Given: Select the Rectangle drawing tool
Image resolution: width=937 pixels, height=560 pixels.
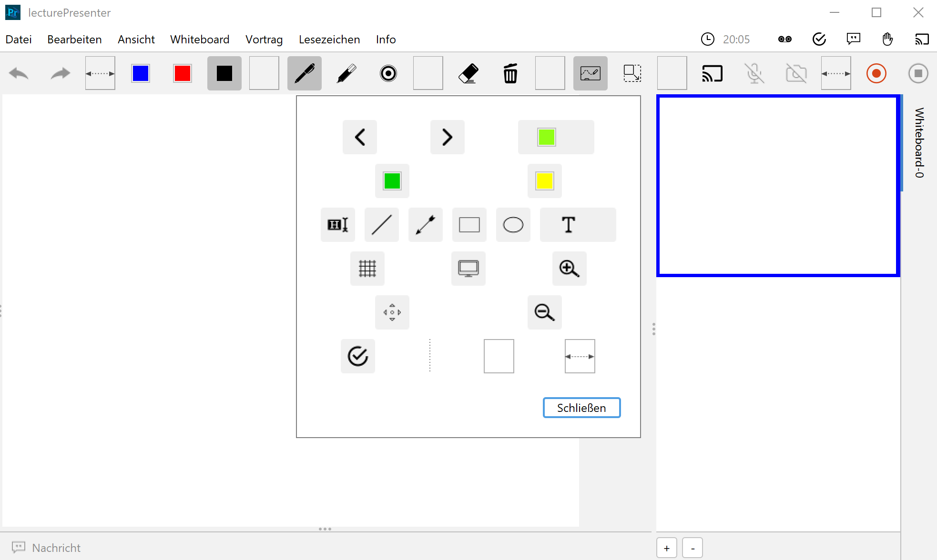Looking at the screenshot, I should 469,224.
